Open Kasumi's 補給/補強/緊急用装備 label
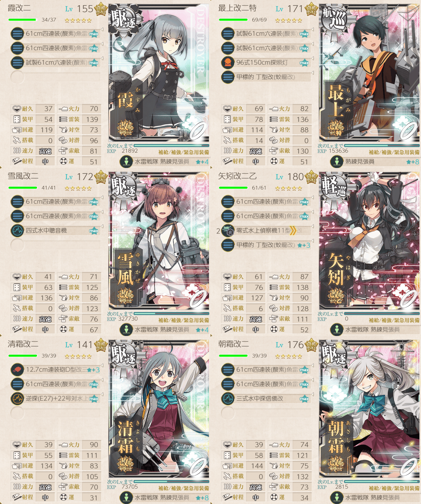Image resolution: width=421 pixels, height=504 pixels. coord(183,152)
